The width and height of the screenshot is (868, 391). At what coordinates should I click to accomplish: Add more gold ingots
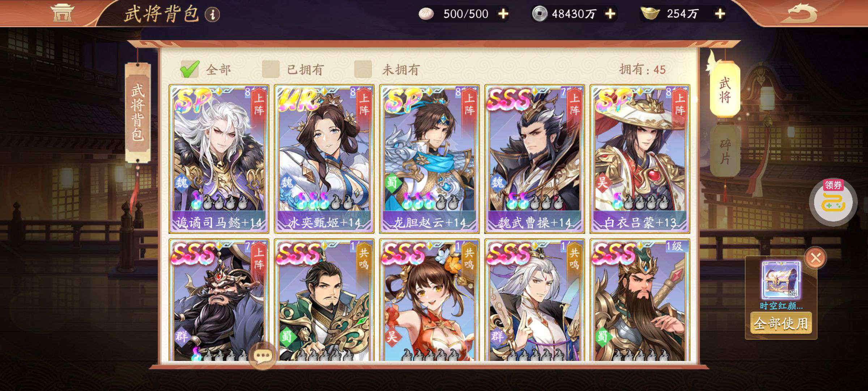tap(720, 14)
